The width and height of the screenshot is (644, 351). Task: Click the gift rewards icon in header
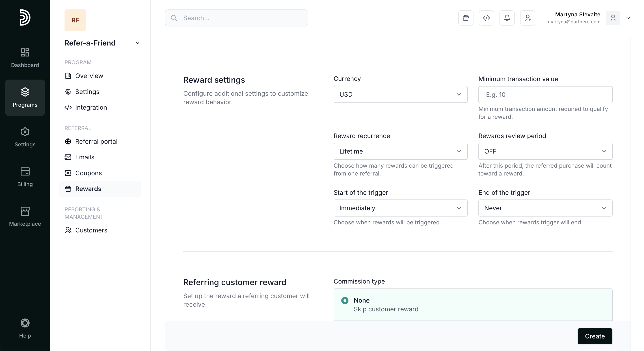click(x=465, y=18)
